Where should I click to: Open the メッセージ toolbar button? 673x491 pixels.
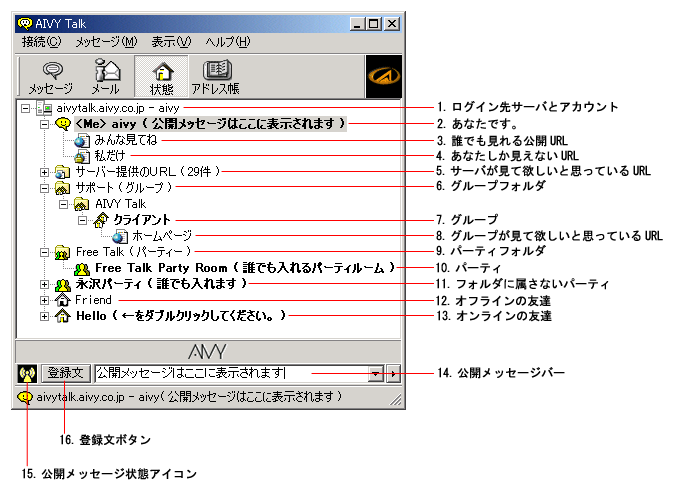tap(51, 77)
